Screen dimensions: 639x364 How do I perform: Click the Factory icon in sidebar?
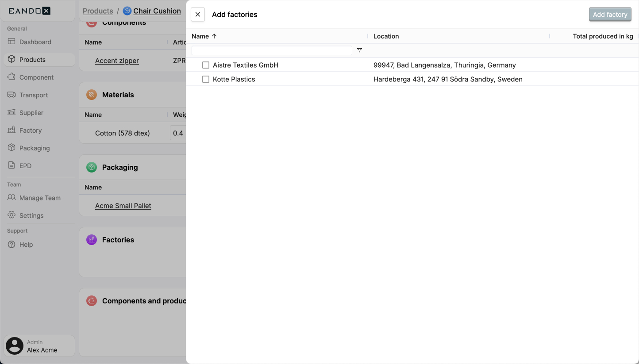click(x=12, y=130)
